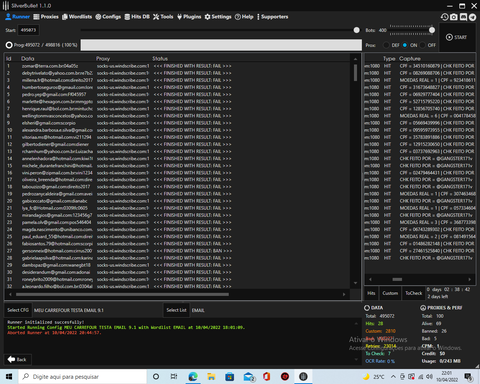Open Task View on the taskbar

[x=174, y=377]
